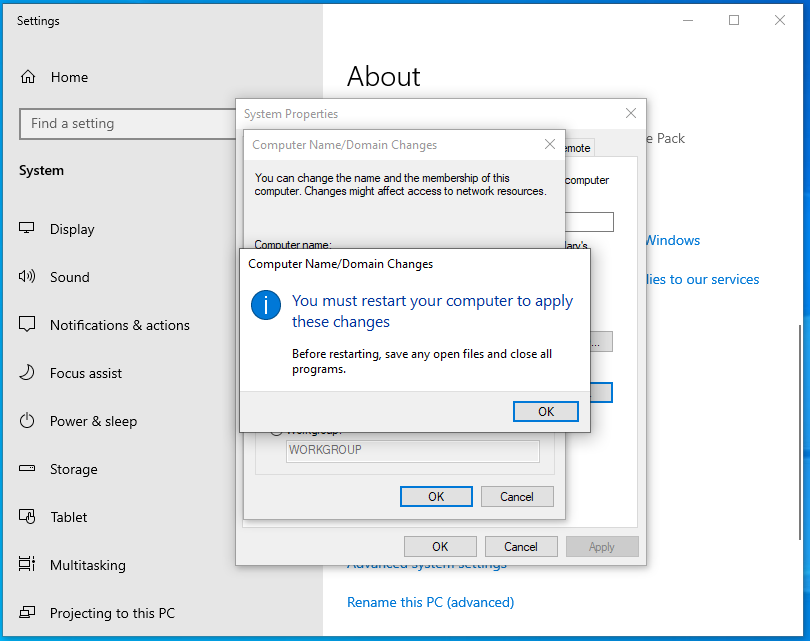The height and width of the screenshot is (641, 810).
Task: Click Cancel in Computer Name/Domain Changes
Action: coord(517,496)
